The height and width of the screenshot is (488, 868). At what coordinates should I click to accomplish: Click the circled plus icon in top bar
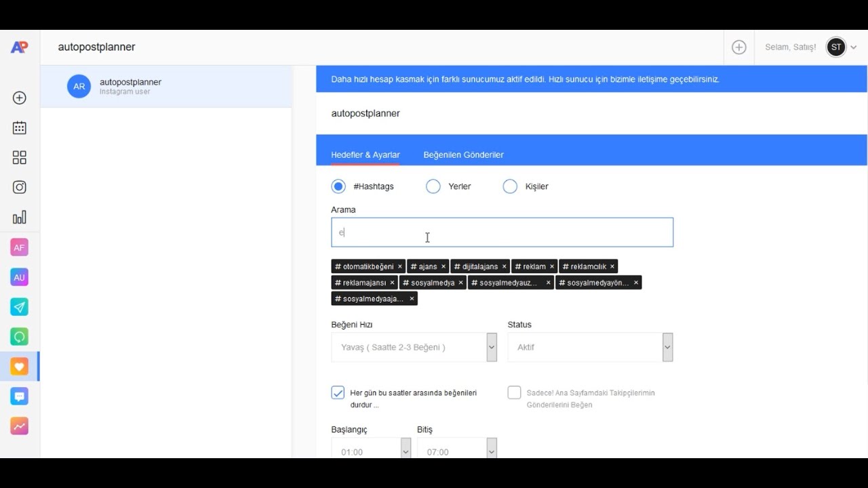pos(739,47)
